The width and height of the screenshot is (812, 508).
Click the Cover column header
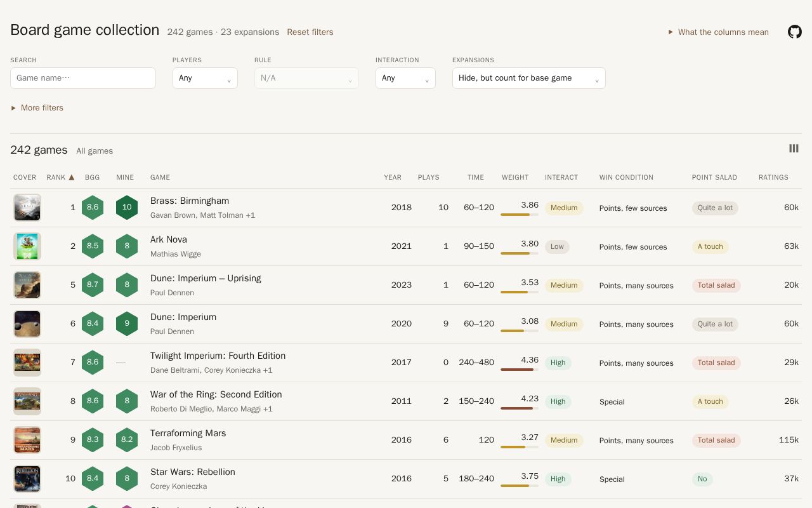tap(25, 177)
